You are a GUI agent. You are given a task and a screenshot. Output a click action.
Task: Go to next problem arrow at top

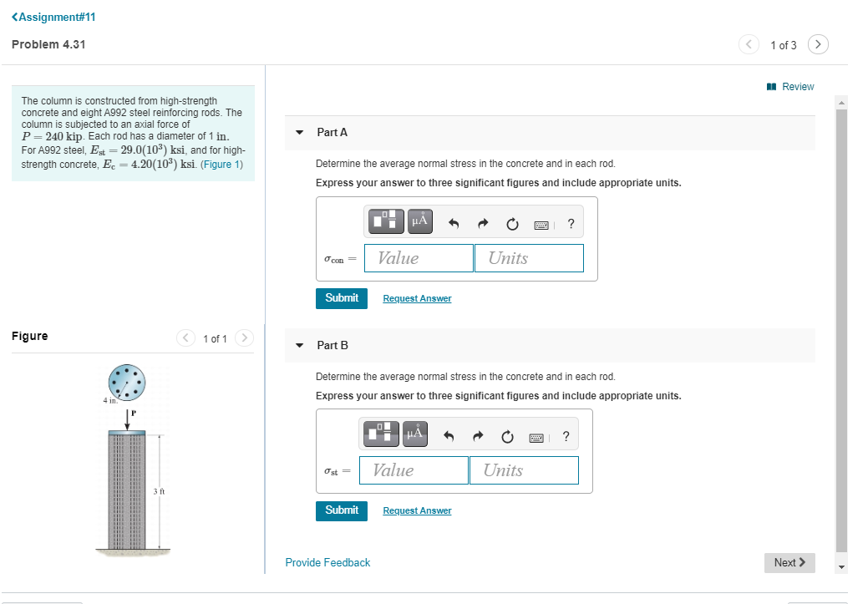[818, 44]
